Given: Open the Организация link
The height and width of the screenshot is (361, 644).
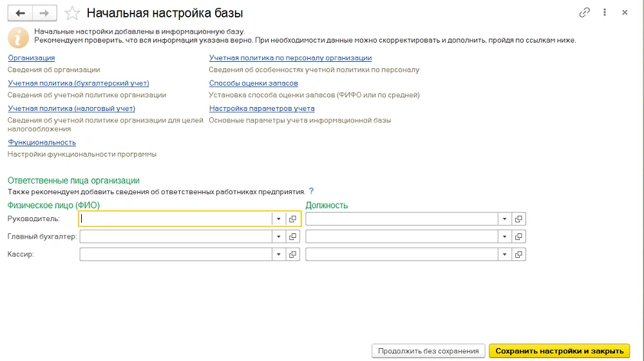Looking at the screenshot, I should [31, 58].
